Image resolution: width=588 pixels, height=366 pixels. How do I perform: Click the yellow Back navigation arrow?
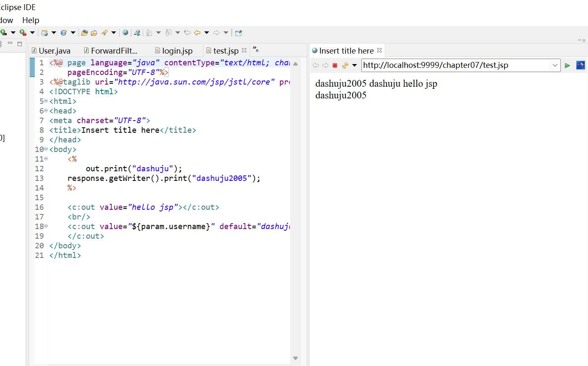pyautogui.click(x=197, y=33)
